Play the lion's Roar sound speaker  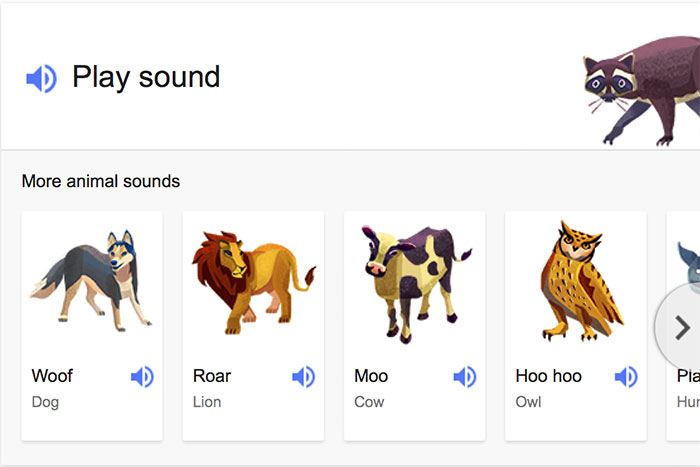(x=303, y=377)
